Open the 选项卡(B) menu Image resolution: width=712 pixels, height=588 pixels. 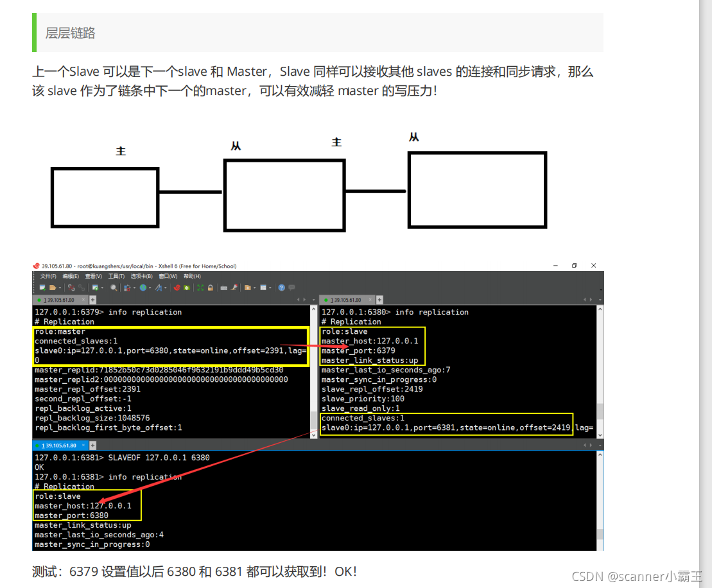[x=142, y=276]
